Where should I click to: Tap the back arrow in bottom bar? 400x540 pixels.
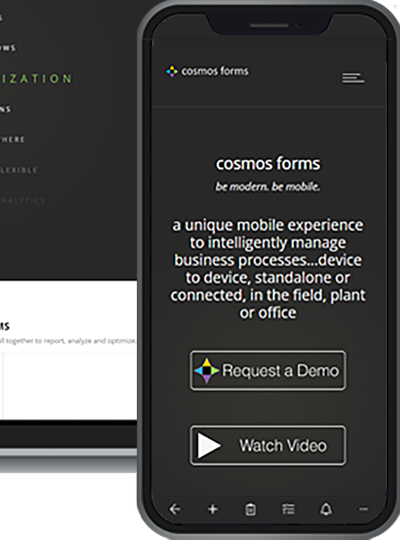click(175, 509)
